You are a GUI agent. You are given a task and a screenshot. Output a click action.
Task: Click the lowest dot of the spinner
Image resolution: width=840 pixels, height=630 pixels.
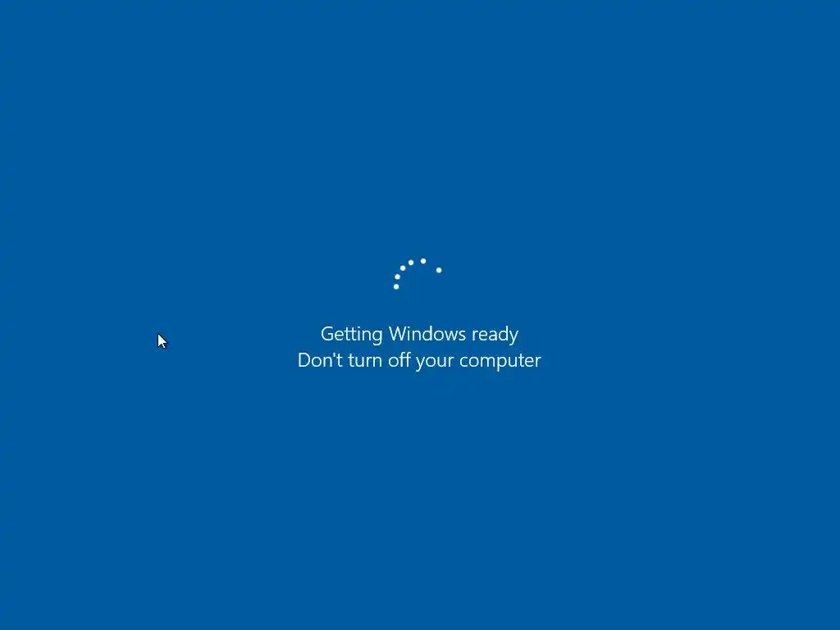click(396, 286)
